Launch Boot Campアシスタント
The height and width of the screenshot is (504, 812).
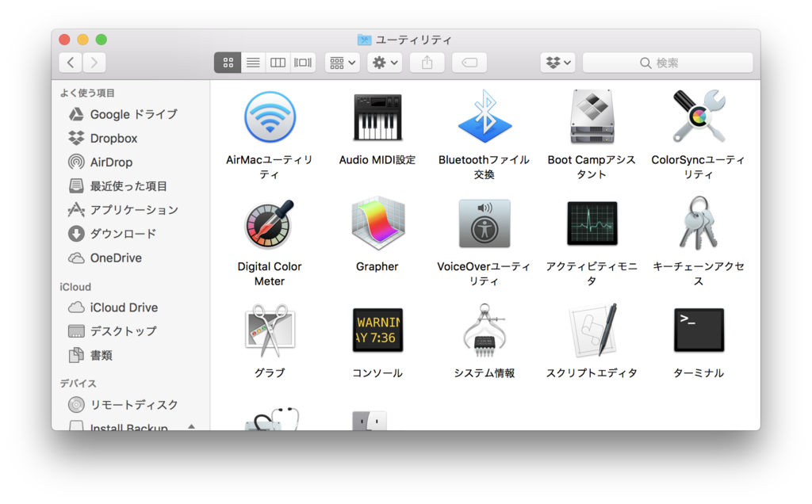point(591,116)
